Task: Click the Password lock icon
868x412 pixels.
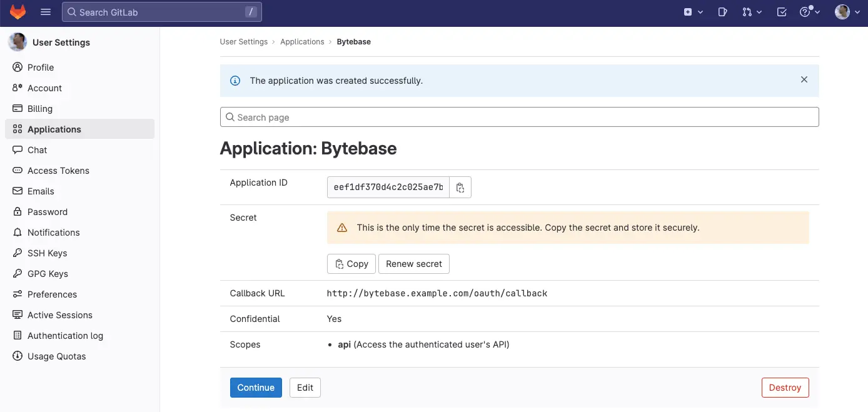Action: (x=18, y=211)
